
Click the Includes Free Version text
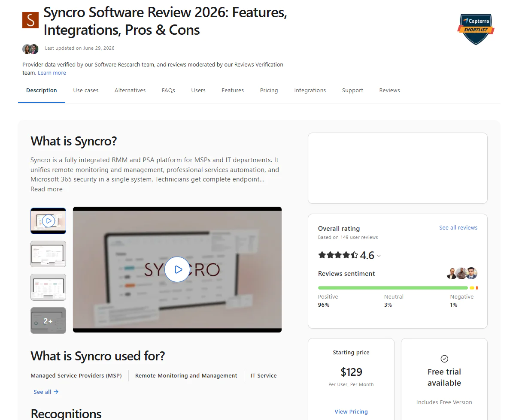444,402
